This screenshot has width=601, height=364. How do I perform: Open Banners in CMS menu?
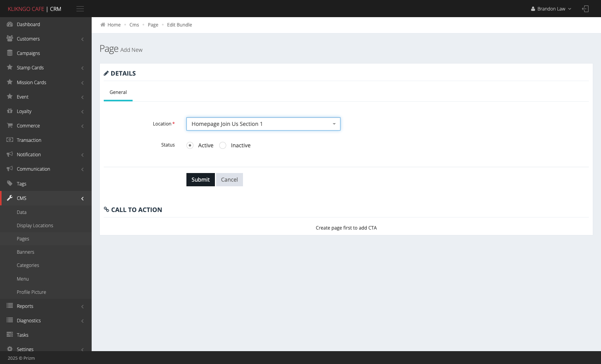pyautogui.click(x=25, y=252)
